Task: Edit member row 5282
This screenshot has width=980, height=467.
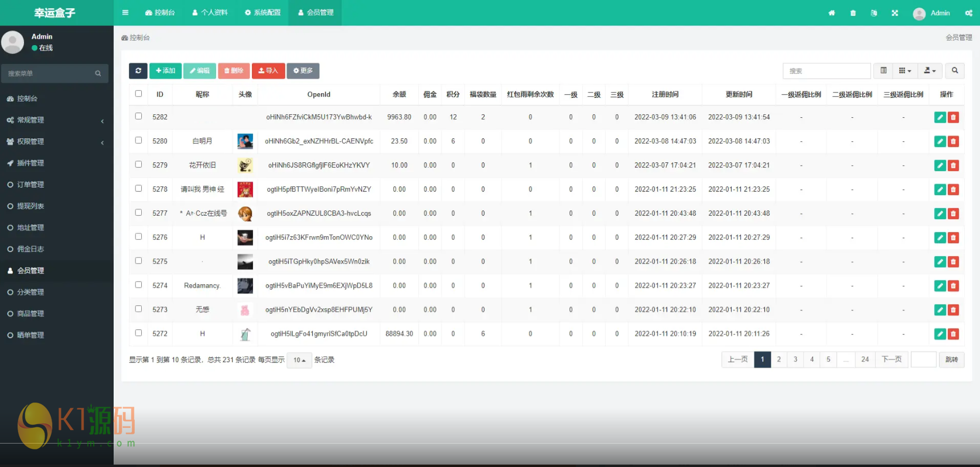Action: click(x=940, y=117)
